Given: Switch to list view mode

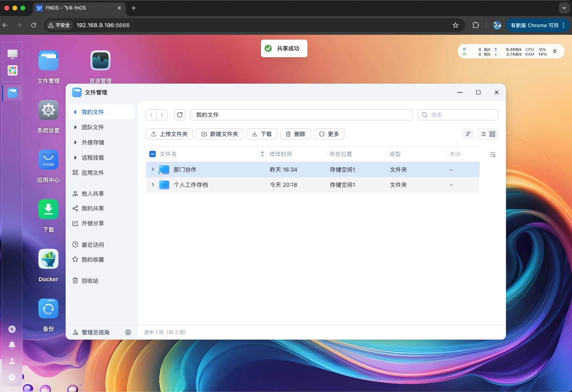Looking at the screenshot, I should coord(483,134).
